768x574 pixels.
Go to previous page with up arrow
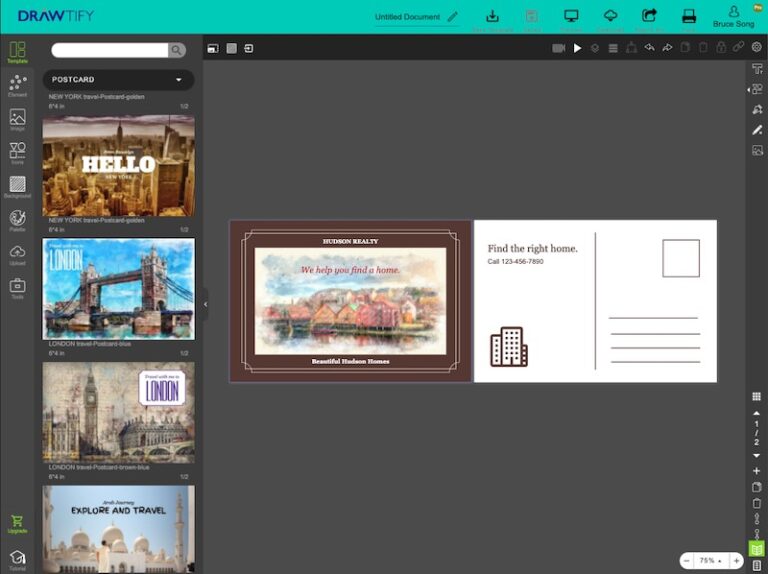756,413
